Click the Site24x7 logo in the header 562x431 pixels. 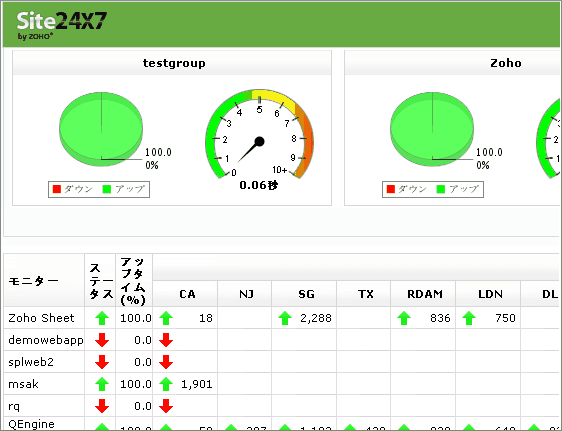(62, 25)
